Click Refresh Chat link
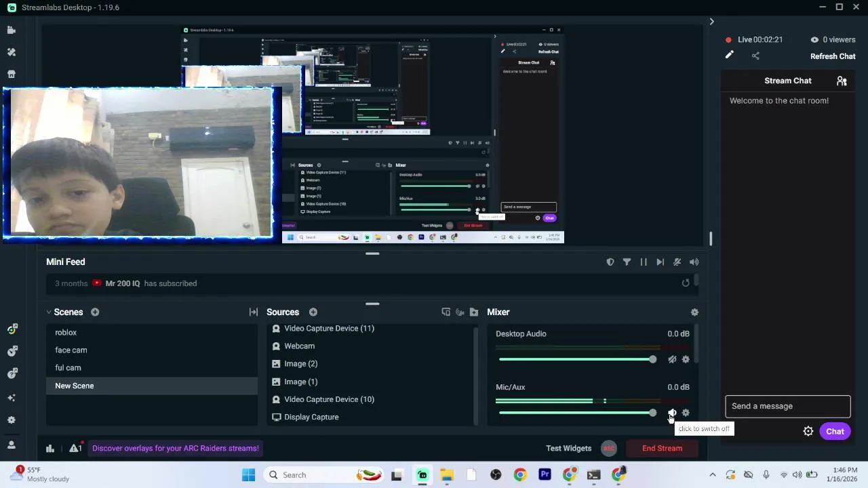Viewport: 868px width, 488px height. pyautogui.click(x=833, y=56)
